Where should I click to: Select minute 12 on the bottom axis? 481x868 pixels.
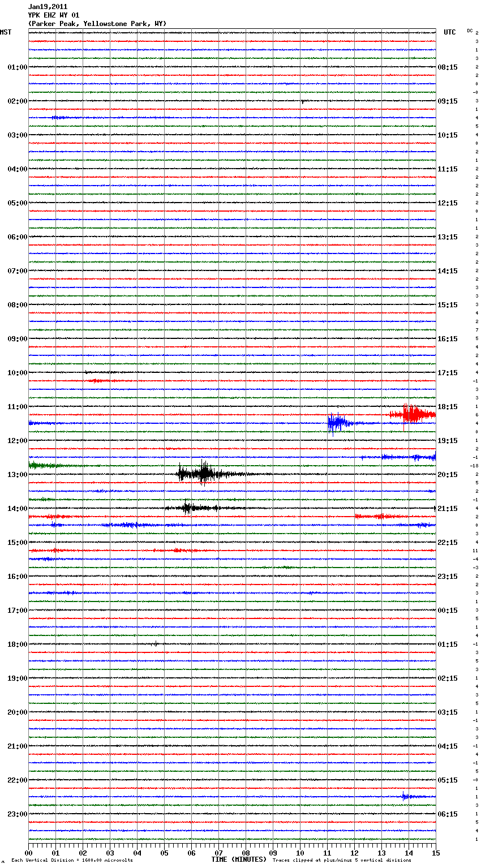point(354,853)
